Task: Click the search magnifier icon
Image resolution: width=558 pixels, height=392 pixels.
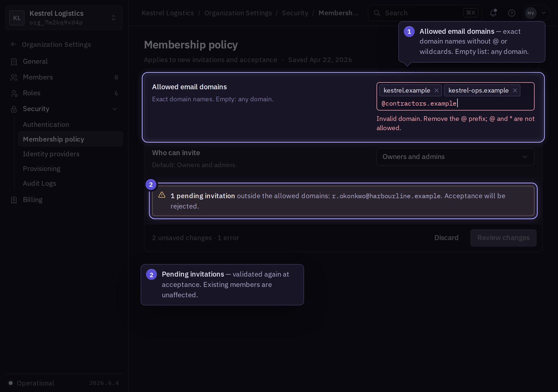Action: pyautogui.click(x=377, y=13)
